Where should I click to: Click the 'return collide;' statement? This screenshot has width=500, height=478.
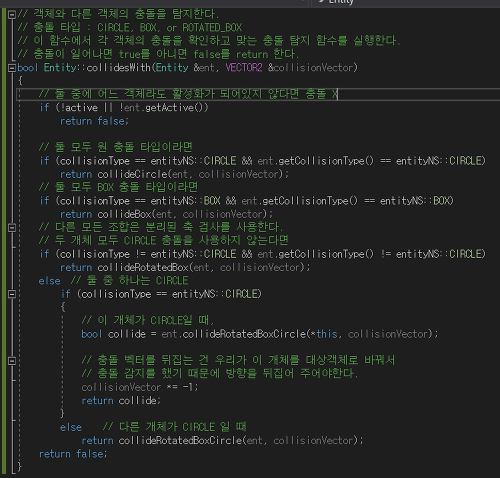coord(121,401)
